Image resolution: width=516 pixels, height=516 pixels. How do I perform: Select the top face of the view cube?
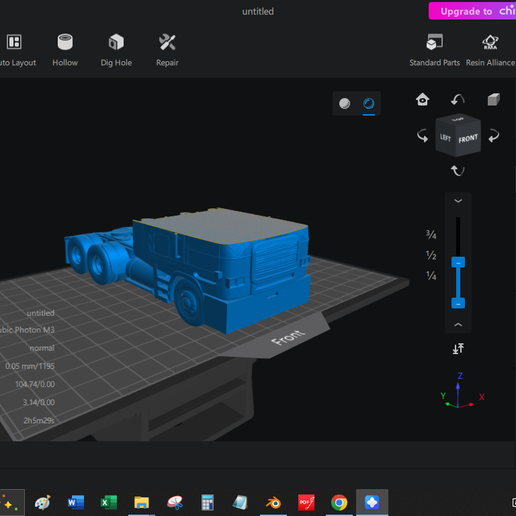pos(458,119)
